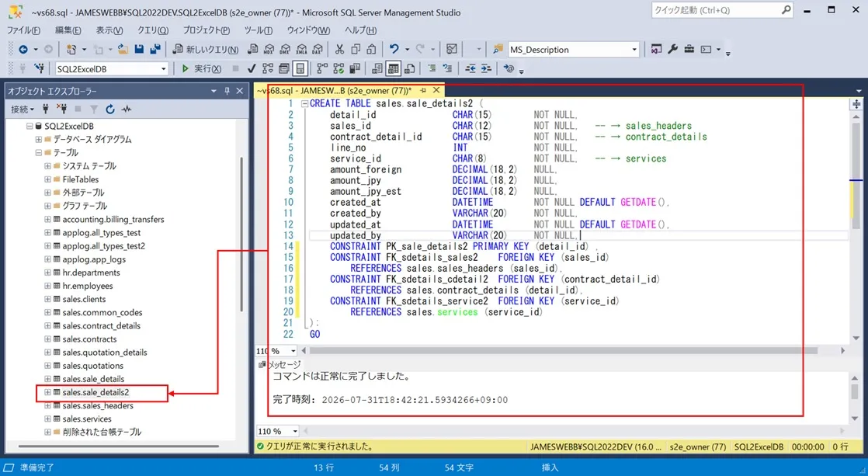Collapse the SQL2ExcelDB database node
868x476 pixels.
tap(30, 126)
